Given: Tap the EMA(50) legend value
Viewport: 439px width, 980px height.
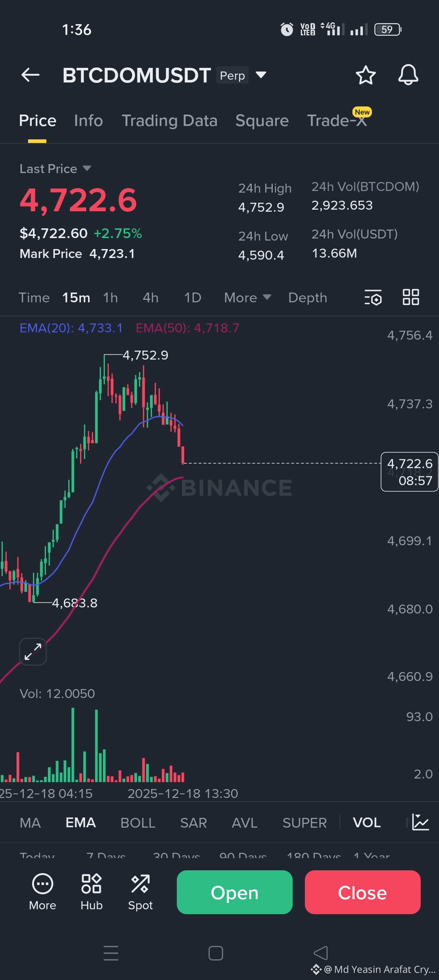Looking at the screenshot, I should tap(187, 328).
